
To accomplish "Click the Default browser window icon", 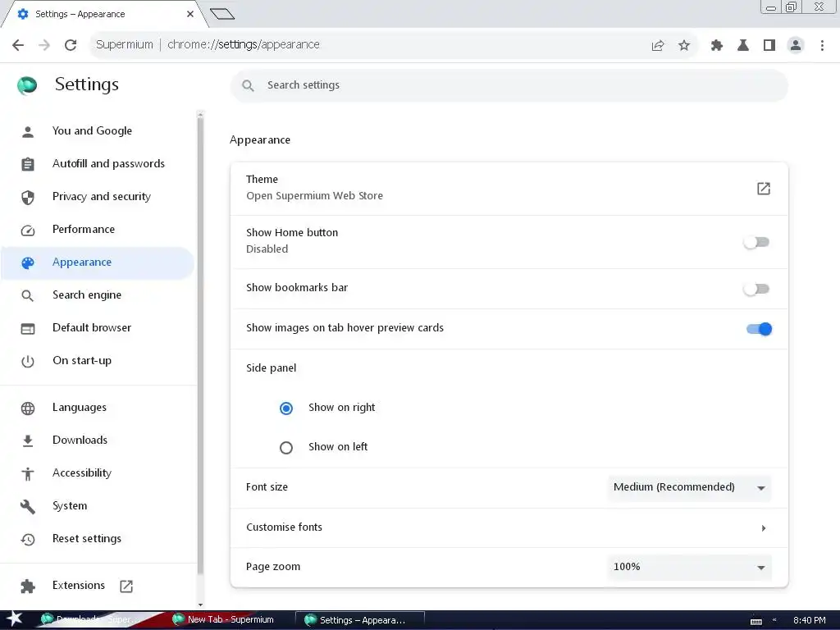I will 28,328.
